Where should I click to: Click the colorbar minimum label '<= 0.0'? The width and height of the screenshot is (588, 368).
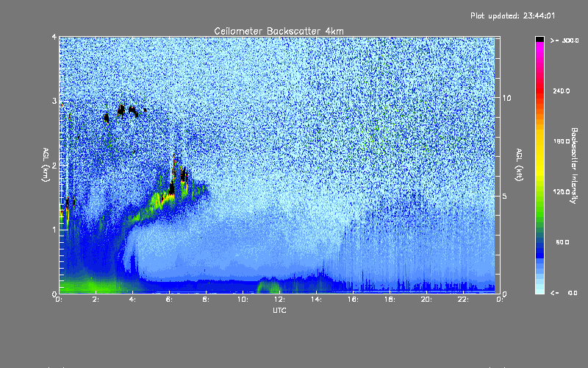click(x=564, y=293)
